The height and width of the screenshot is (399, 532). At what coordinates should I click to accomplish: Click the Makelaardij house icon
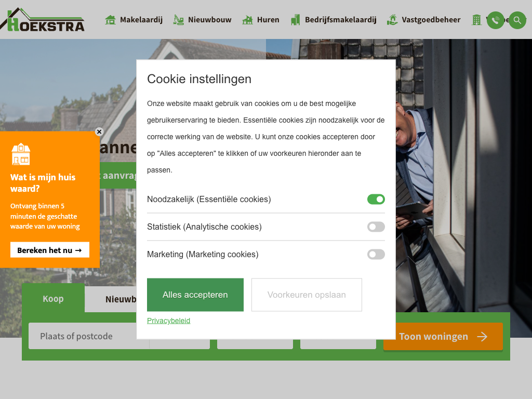pyautogui.click(x=110, y=20)
